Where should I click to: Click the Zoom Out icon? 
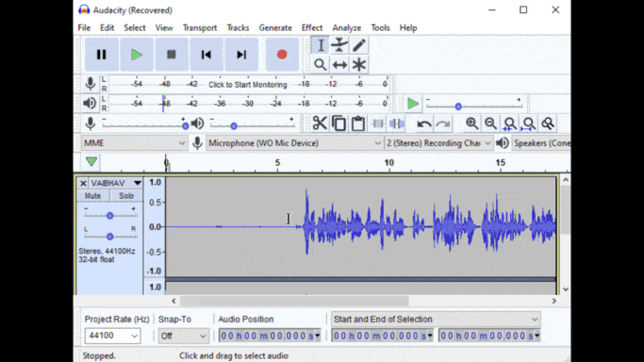[x=491, y=123]
